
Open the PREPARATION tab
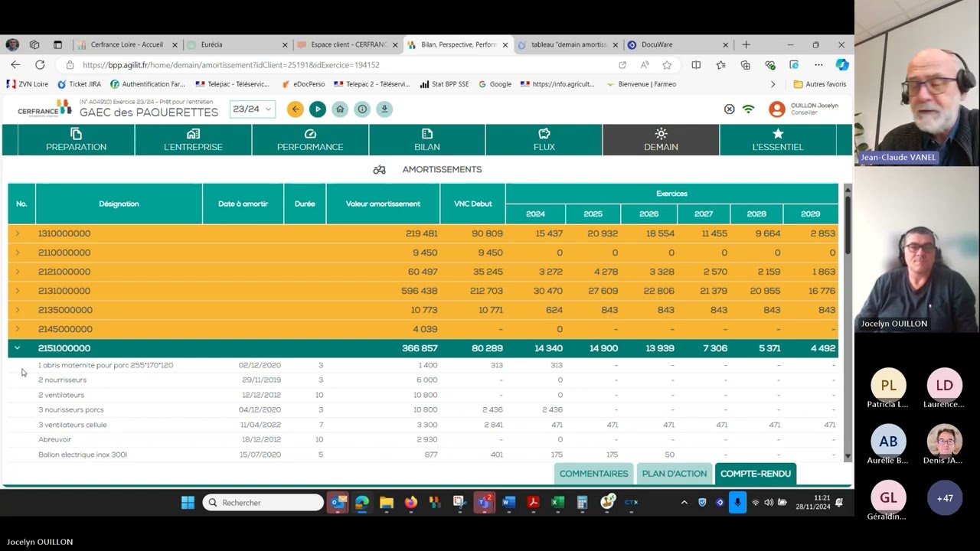tap(77, 140)
